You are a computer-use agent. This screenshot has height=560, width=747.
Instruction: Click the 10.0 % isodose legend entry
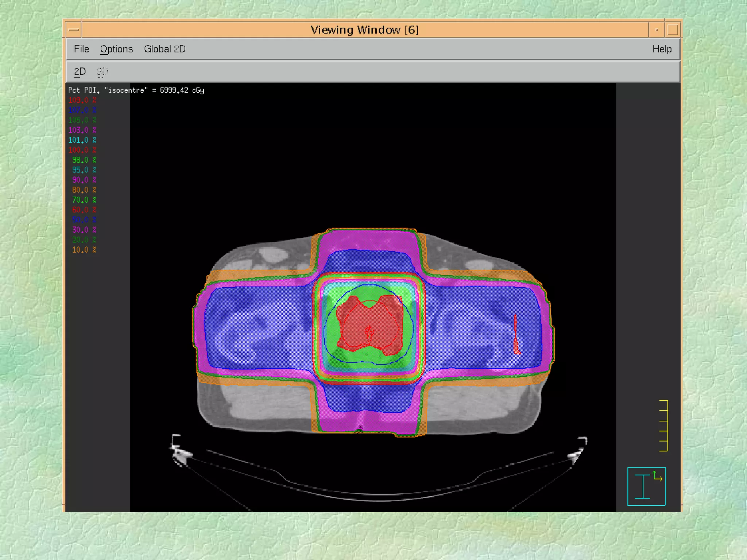84,250
